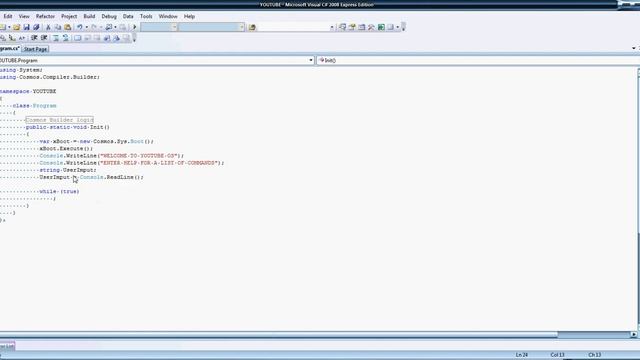The height and width of the screenshot is (360, 640).
Task: Click the Cut scissors icon
Action: pyautogui.click(x=48, y=27)
